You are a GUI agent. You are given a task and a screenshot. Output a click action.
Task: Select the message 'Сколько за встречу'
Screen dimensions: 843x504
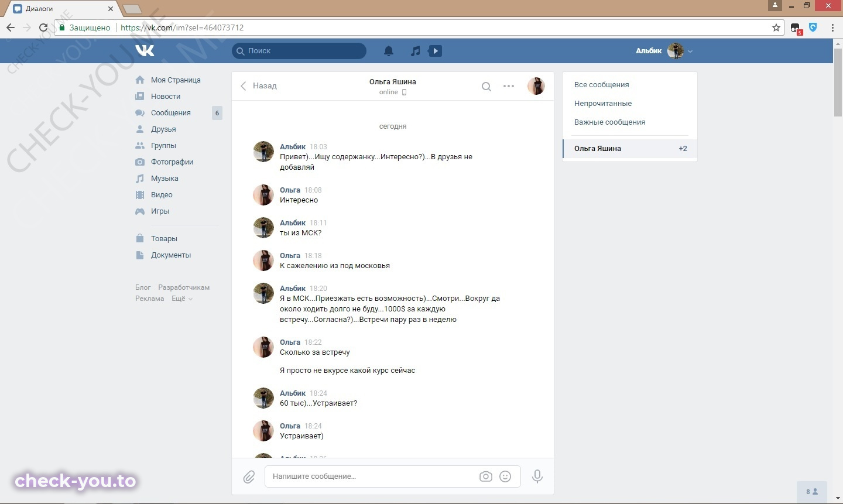tap(315, 352)
